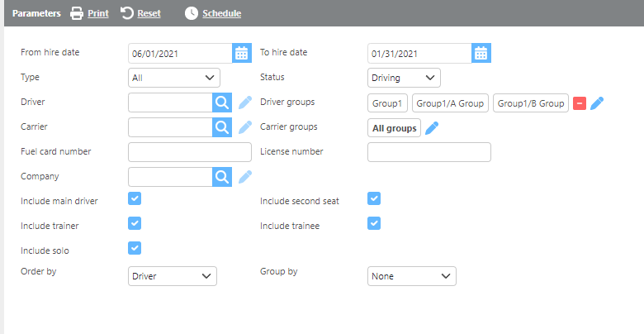Edit Carrier groups with pencil icon
Viewport: 644px width, 334px height.
(x=432, y=128)
